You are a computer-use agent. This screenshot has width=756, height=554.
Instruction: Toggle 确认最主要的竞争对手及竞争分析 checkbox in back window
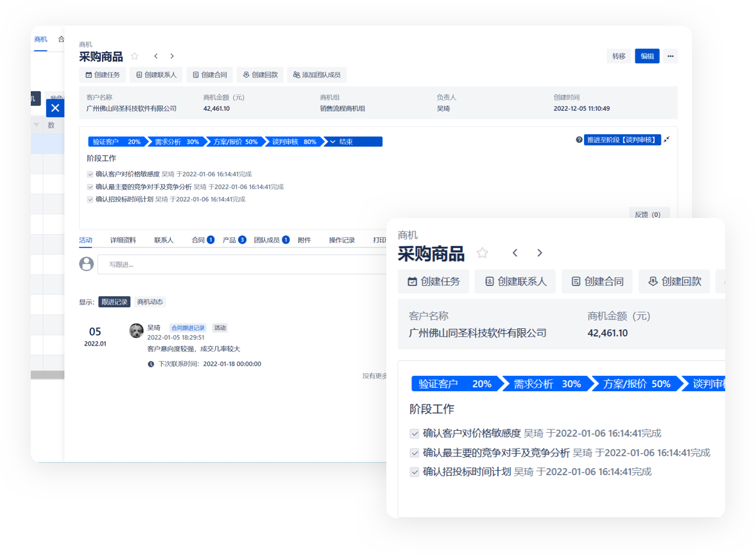coord(90,187)
